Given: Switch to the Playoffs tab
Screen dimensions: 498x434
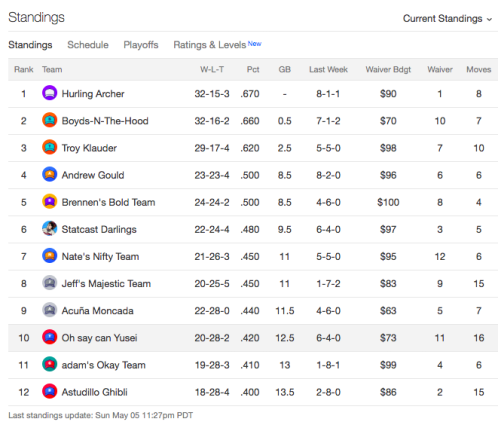Looking at the screenshot, I should click(141, 45).
